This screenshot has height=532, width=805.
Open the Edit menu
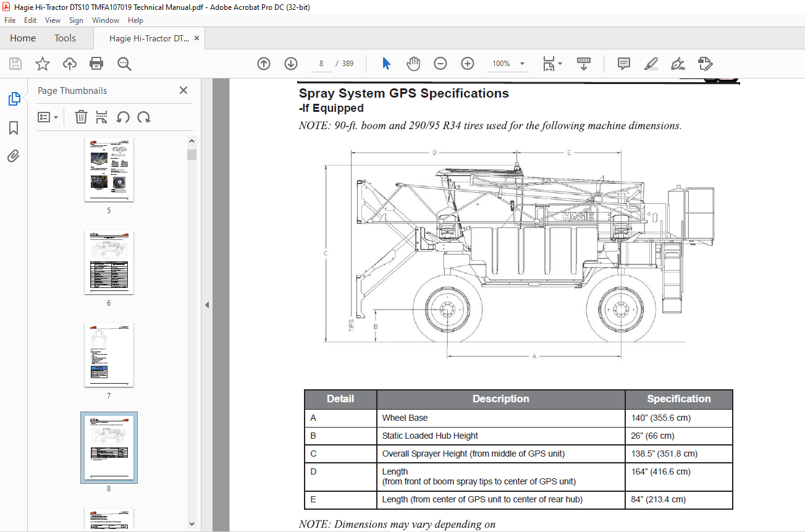pyautogui.click(x=30, y=20)
